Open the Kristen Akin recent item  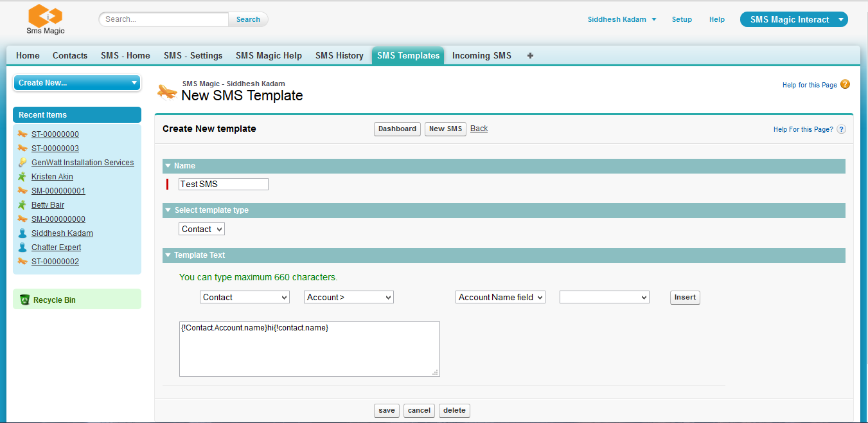pyautogui.click(x=52, y=177)
